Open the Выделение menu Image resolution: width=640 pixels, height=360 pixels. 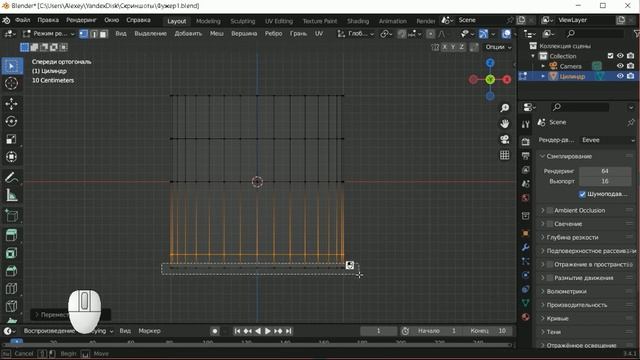[151, 34]
